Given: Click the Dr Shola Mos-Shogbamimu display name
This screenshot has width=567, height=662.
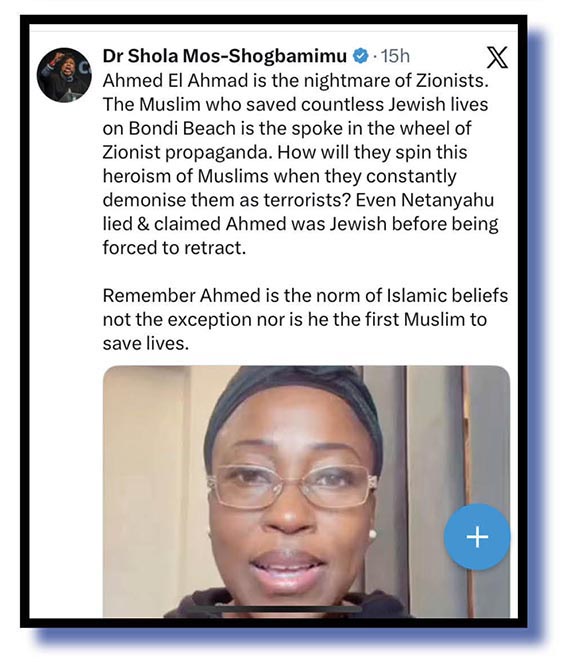Looking at the screenshot, I should 225,56.
